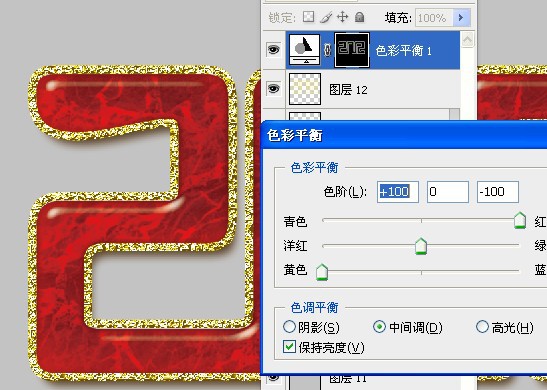Screen dimensions: 547x390
Task: Toggle the lock all padlock icon
Action: (x=359, y=17)
